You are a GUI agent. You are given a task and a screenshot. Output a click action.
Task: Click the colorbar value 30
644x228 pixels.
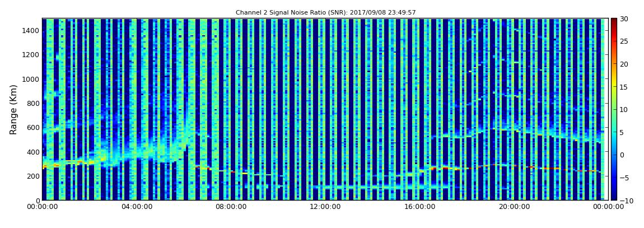tap(624, 19)
